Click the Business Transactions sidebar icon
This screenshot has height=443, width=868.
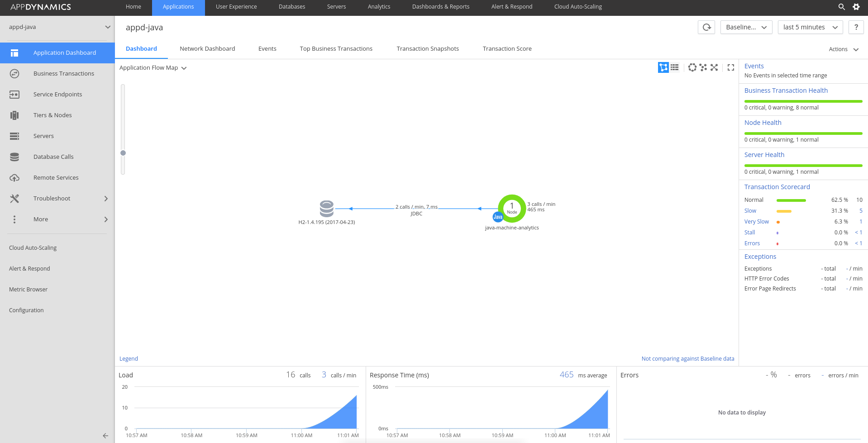(14, 74)
